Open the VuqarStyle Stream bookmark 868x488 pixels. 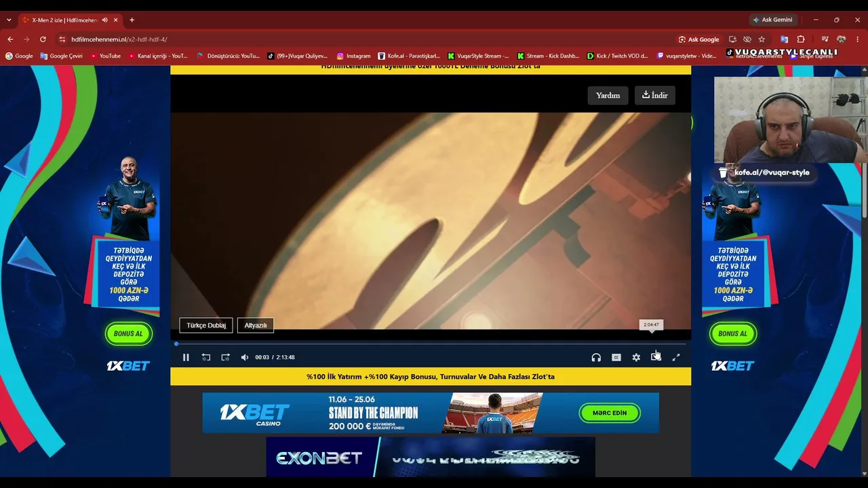(478, 56)
